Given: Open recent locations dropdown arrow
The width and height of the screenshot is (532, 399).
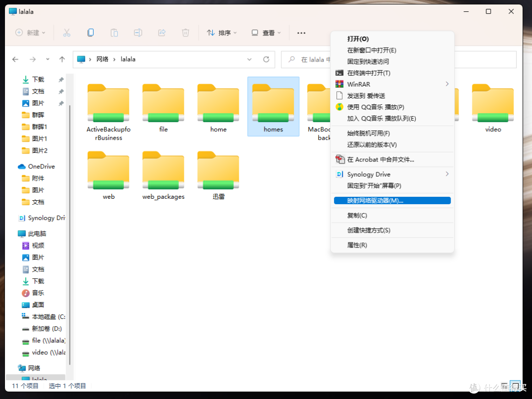Looking at the screenshot, I should tap(47, 60).
